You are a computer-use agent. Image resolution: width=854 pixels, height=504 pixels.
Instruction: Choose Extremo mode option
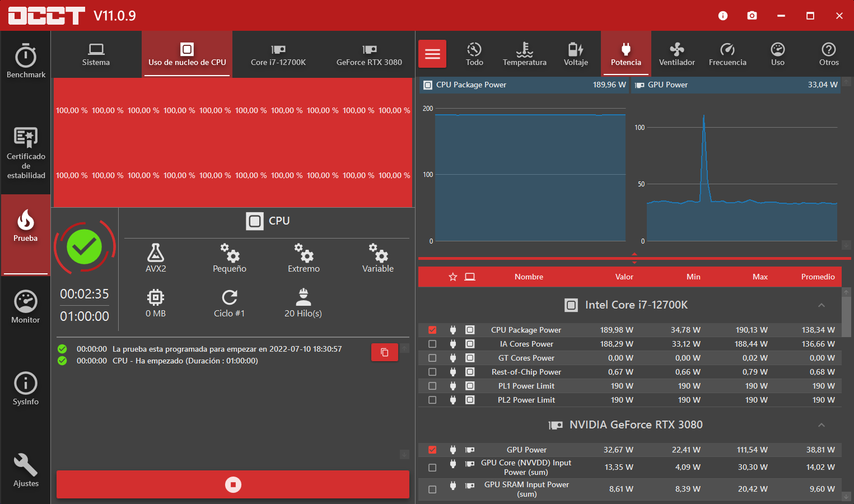pos(304,258)
